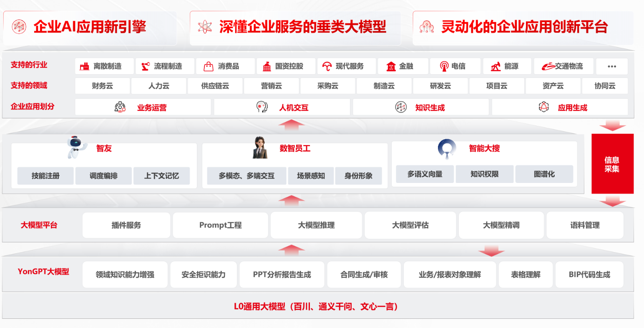
Task: Click the 知识权限 block
Action: coord(485,174)
